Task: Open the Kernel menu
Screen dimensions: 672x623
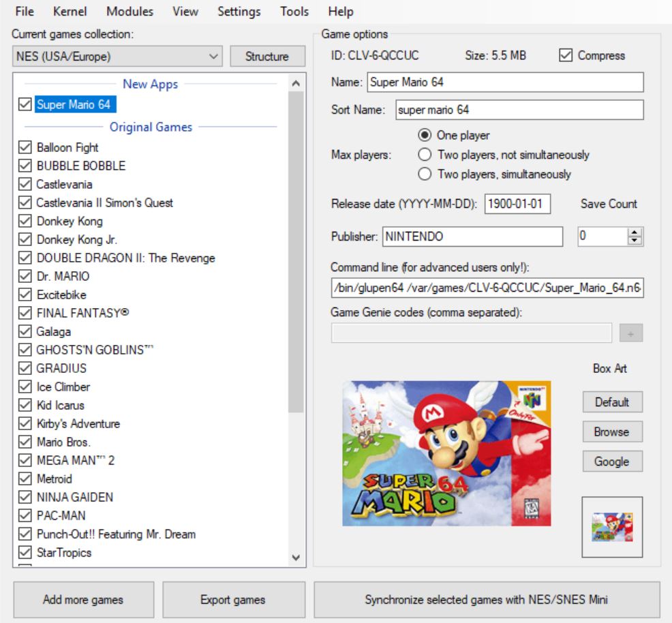Action: (x=70, y=11)
